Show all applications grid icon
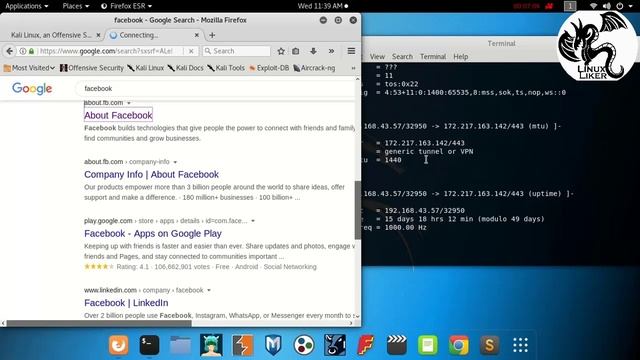 (x=520, y=345)
